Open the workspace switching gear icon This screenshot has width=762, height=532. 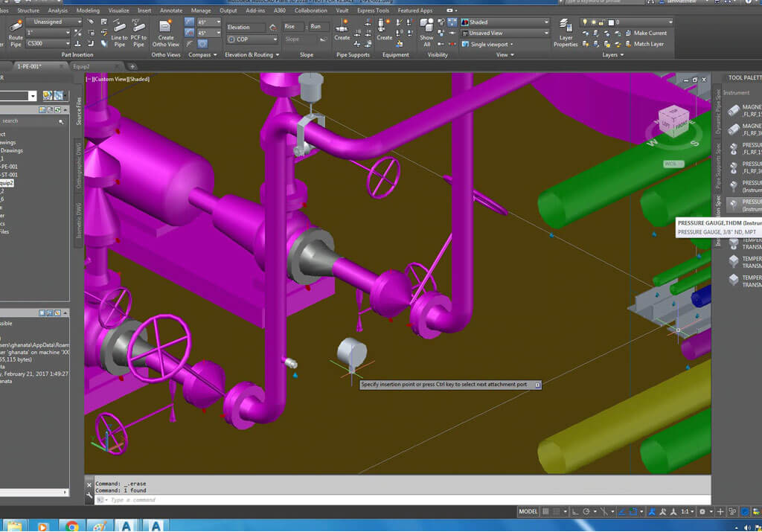tap(702, 512)
